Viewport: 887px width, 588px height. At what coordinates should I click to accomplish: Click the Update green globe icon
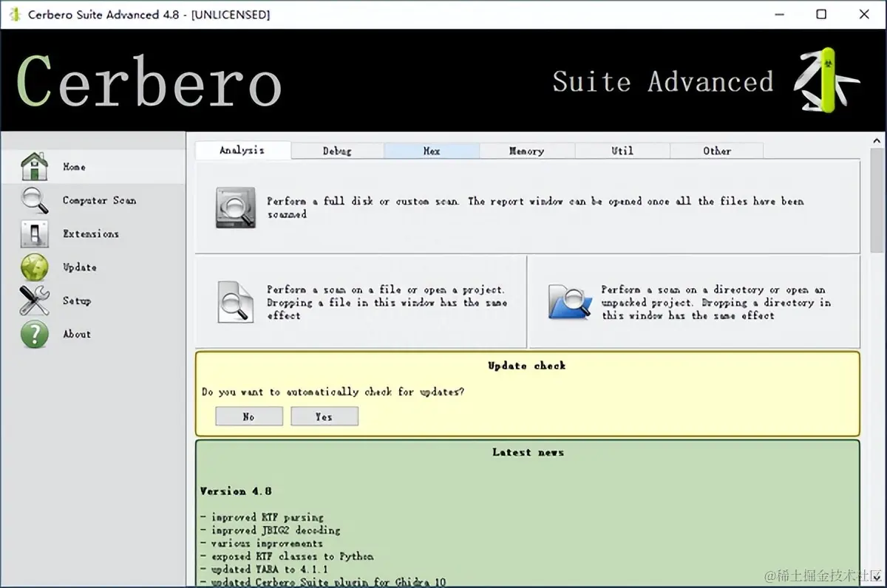click(34, 267)
